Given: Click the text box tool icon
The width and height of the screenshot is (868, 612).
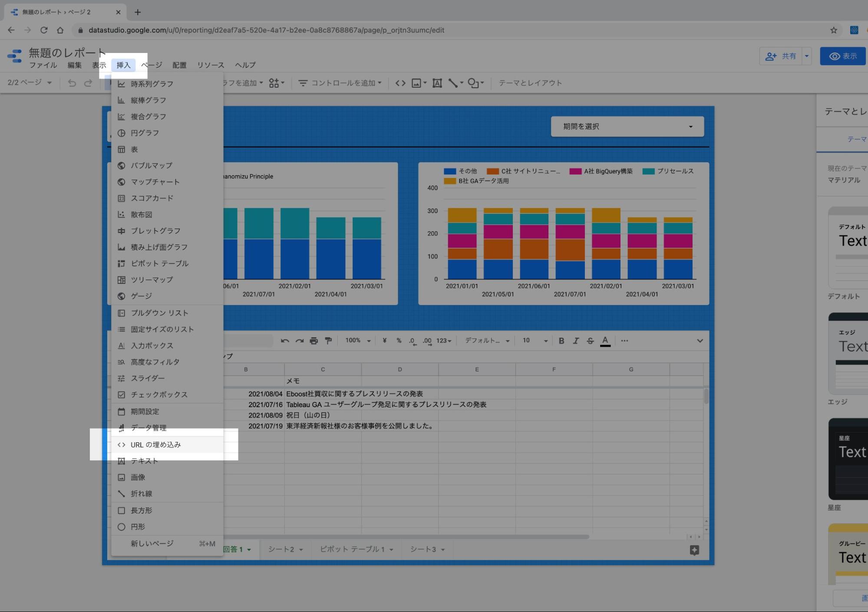Looking at the screenshot, I should 437,83.
